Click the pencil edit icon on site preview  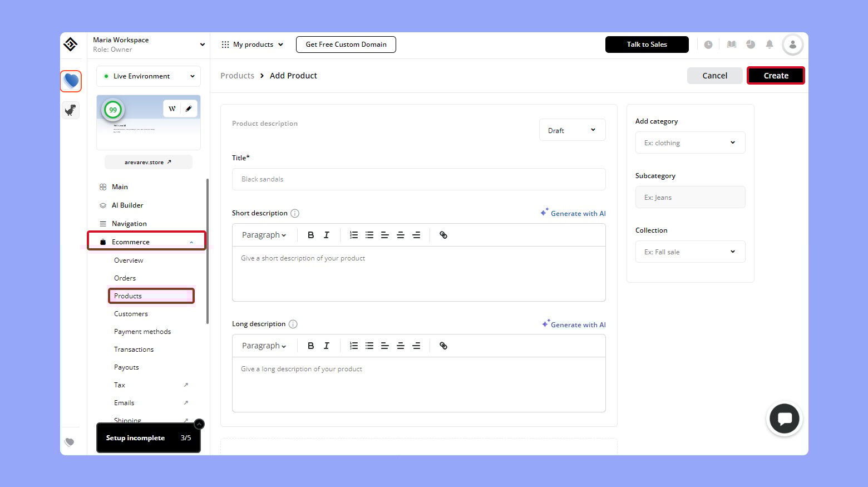189,109
